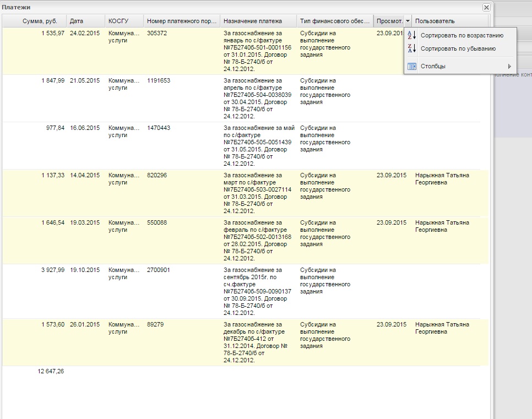Click view date 23.09.2015 in 89279 row
The image size is (532, 419).
pos(392,324)
